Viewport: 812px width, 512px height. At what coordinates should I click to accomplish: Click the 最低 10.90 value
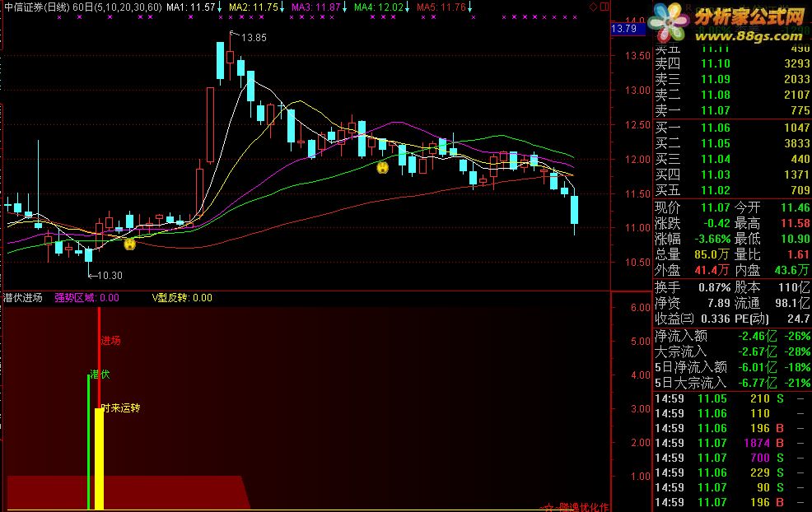coord(795,240)
